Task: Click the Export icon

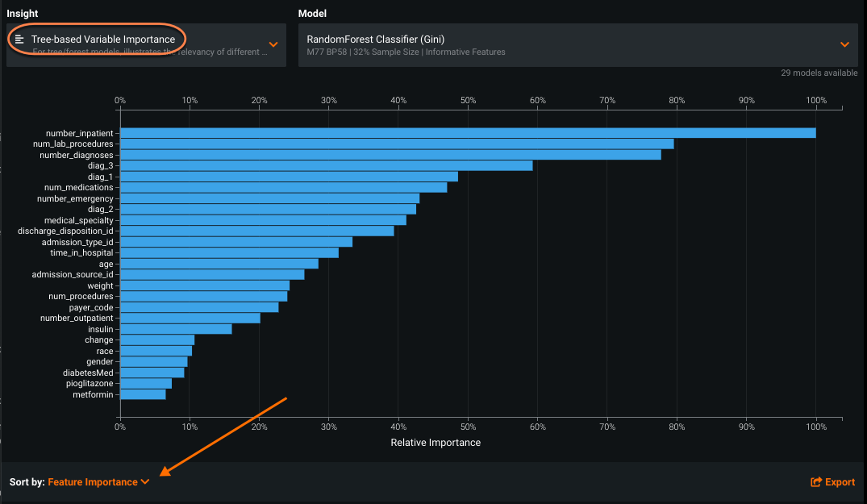Action: [x=815, y=482]
